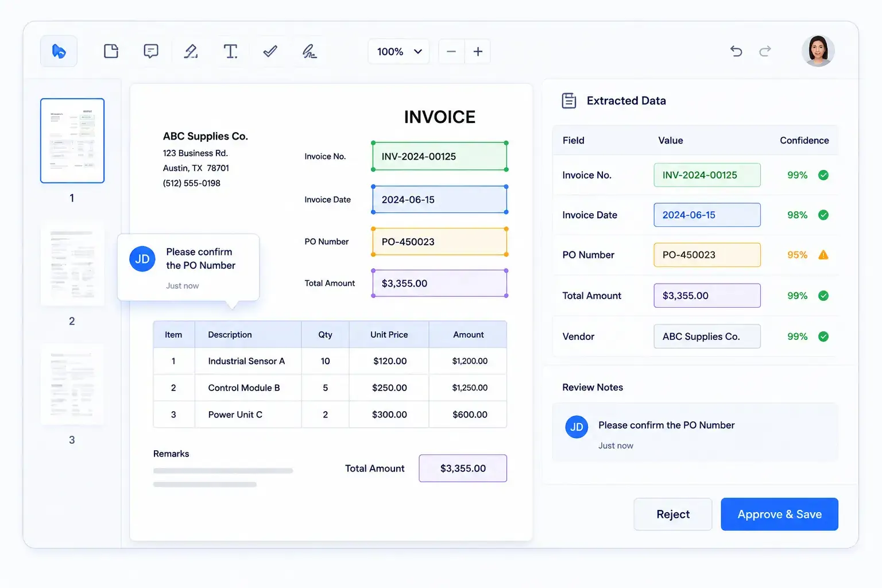Click the Review Notes heading
Screen dimensions: 882x588
coord(593,388)
